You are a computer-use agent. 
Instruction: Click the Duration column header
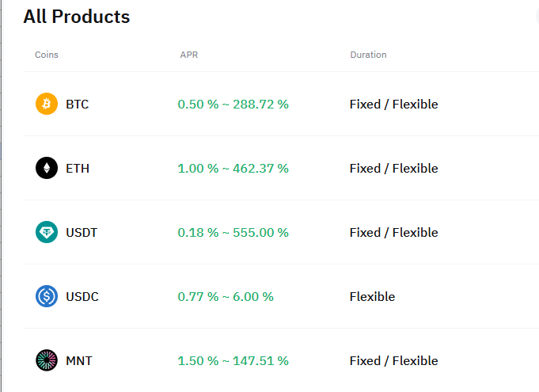click(368, 55)
